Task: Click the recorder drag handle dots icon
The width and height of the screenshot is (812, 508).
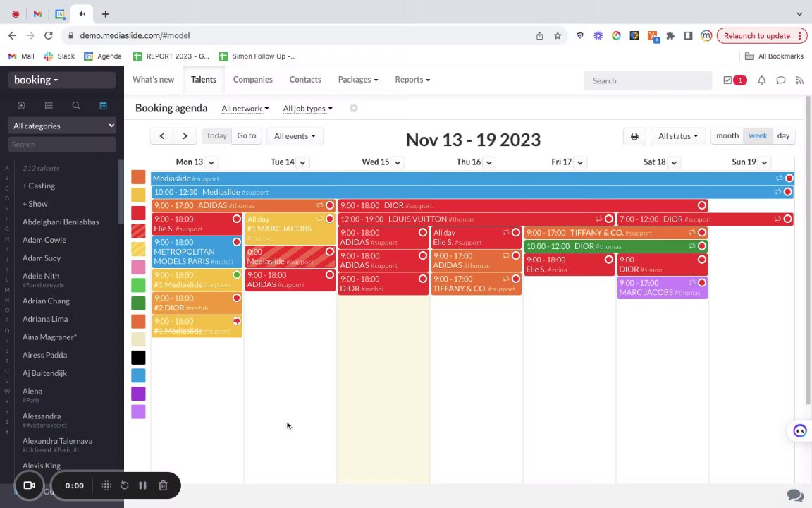Action: [106, 485]
